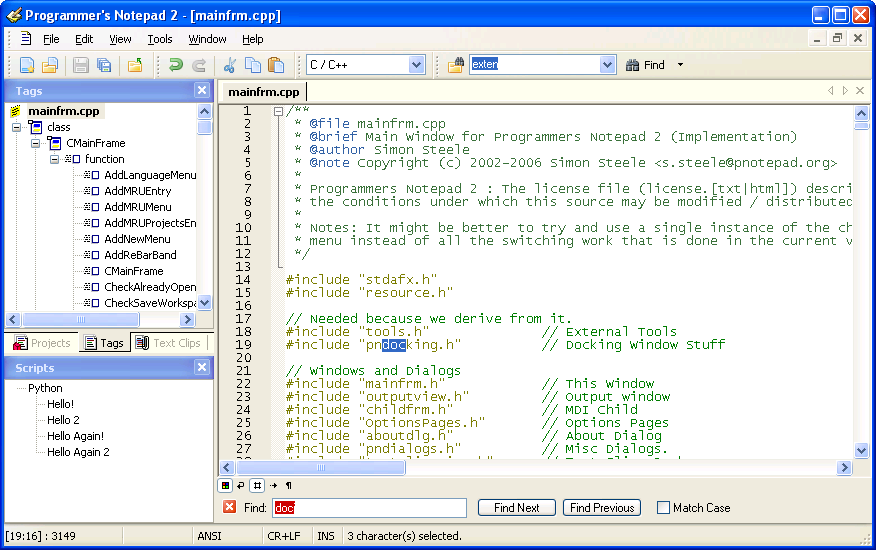Click the mainfrm.cpp file icon in the Tags tree

point(16,111)
